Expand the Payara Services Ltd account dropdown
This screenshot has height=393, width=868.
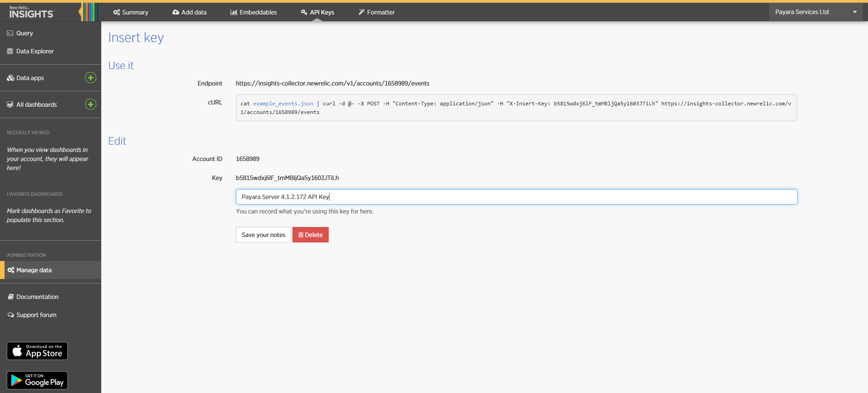[815, 12]
